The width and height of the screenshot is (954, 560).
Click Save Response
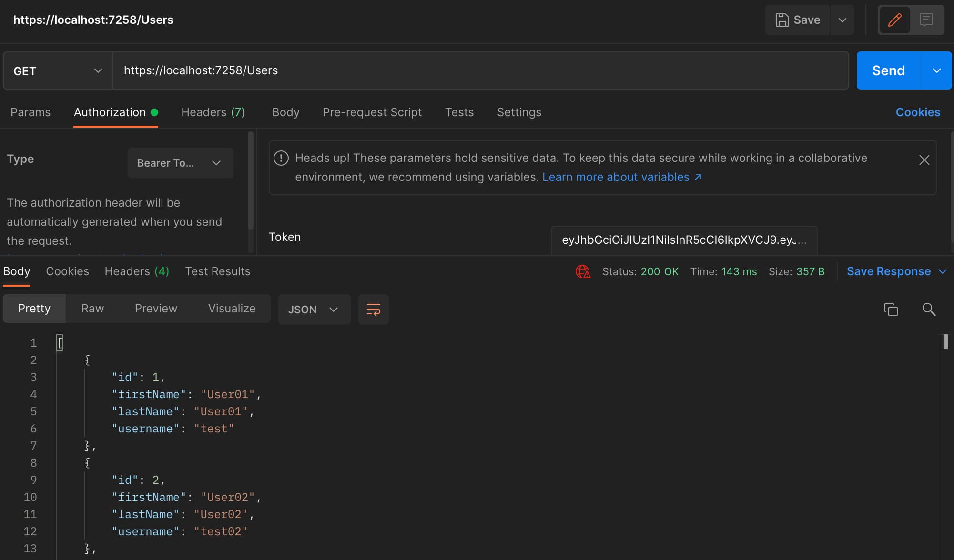tap(889, 271)
